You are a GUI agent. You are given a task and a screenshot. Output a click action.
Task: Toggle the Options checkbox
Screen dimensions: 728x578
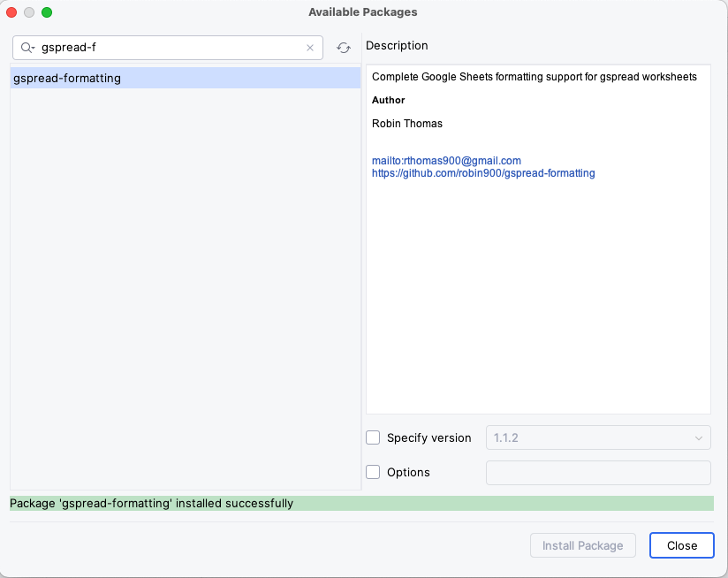tap(373, 472)
